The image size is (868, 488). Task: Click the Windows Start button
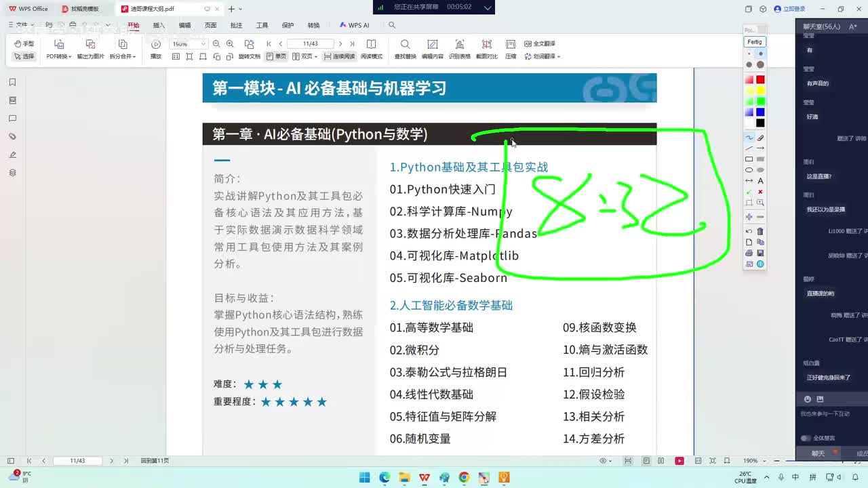point(364,477)
